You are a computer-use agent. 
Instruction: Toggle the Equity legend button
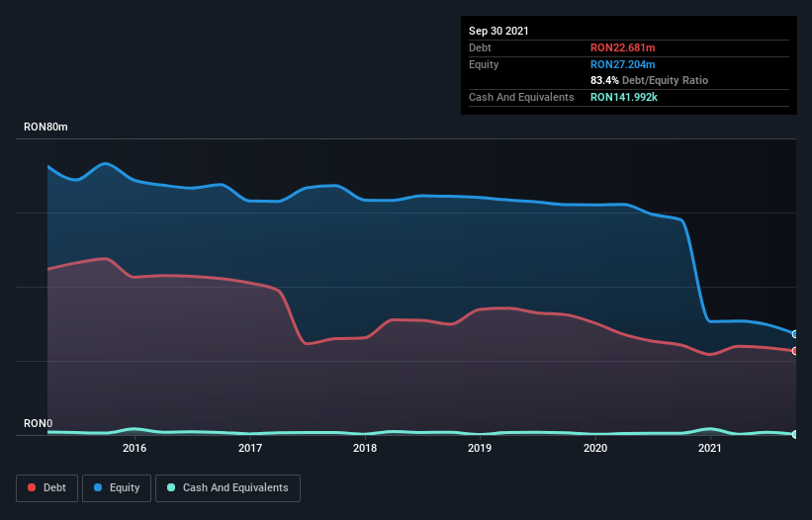click(117, 488)
